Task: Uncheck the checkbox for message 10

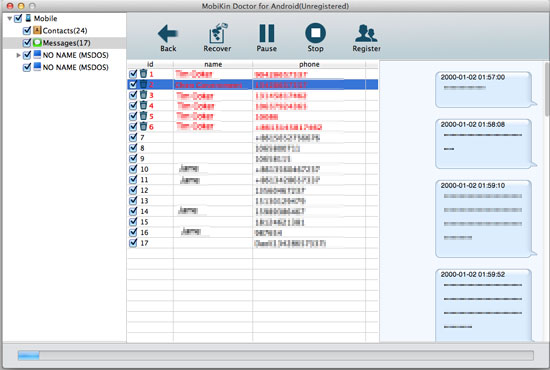Action: click(x=133, y=169)
